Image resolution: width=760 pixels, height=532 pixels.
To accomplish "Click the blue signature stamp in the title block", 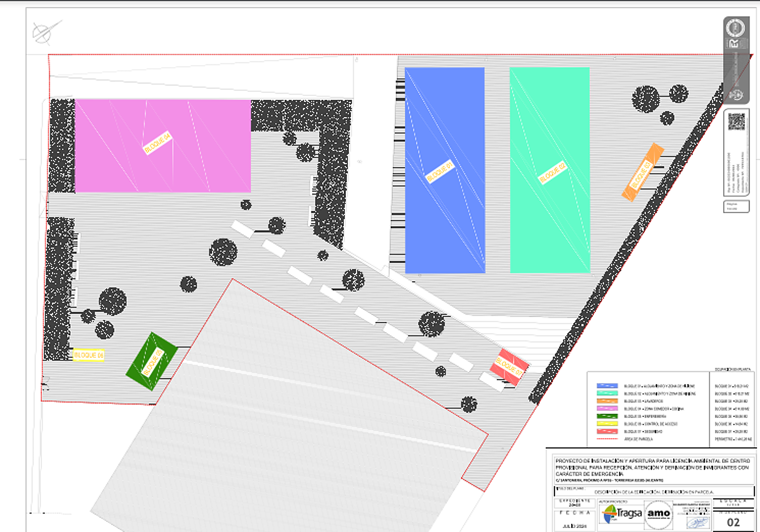I will pyautogui.click(x=697, y=522).
